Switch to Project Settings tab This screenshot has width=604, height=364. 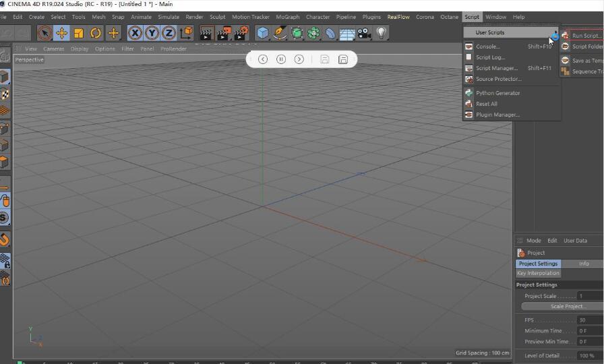coord(538,264)
